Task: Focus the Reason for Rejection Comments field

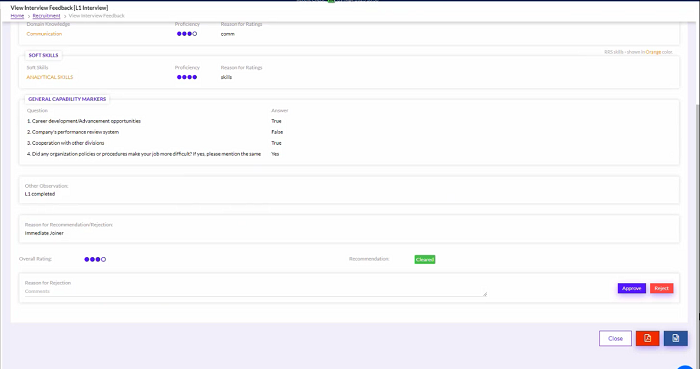Action: point(255,291)
